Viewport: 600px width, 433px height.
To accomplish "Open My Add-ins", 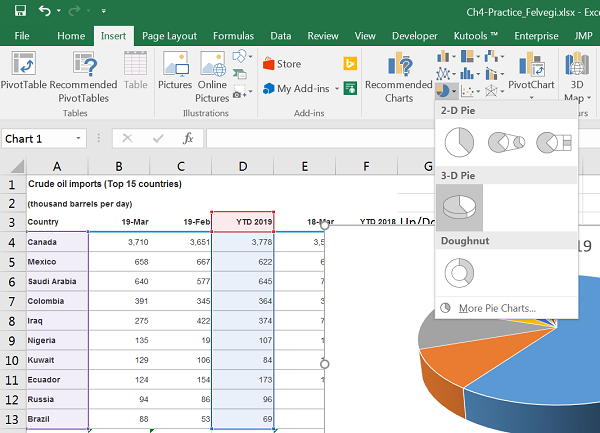I will pos(296,89).
